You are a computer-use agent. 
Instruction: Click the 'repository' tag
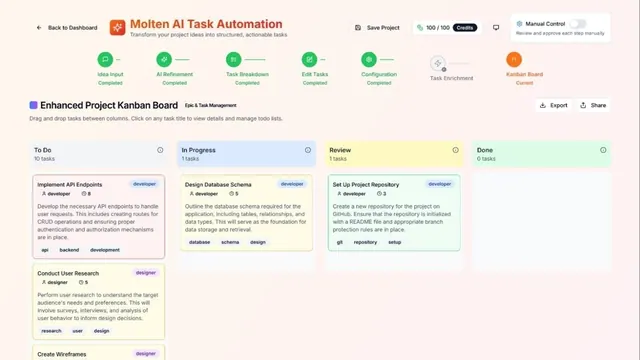pos(365,242)
